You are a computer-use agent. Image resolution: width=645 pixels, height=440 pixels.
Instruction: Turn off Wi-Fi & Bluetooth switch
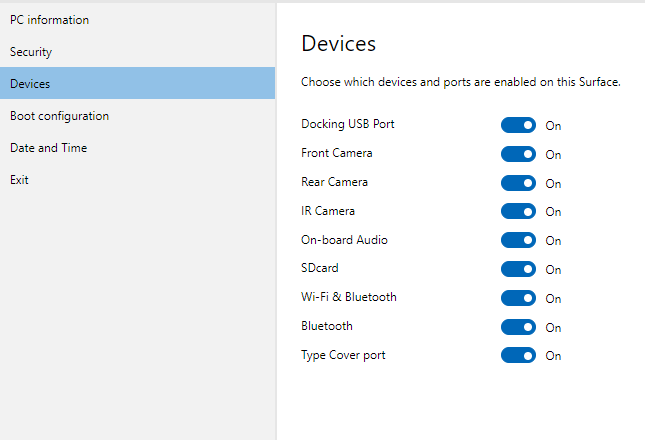click(x=518, y=298)
